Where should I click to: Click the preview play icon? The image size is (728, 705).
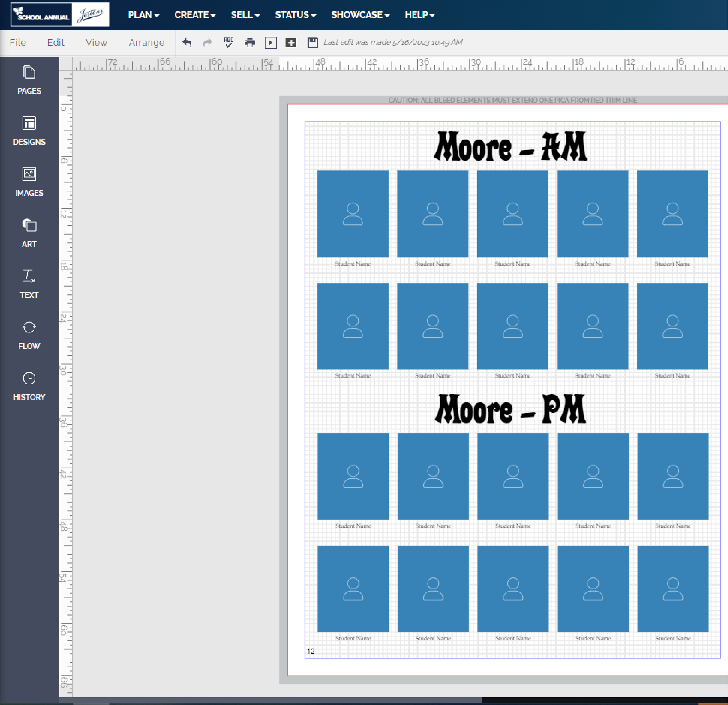271,43
